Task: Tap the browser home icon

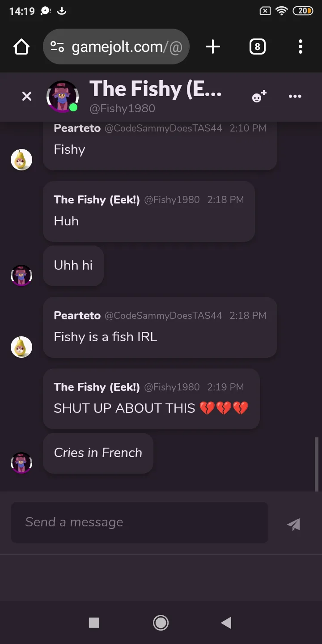Action: [x=21, y=47]
